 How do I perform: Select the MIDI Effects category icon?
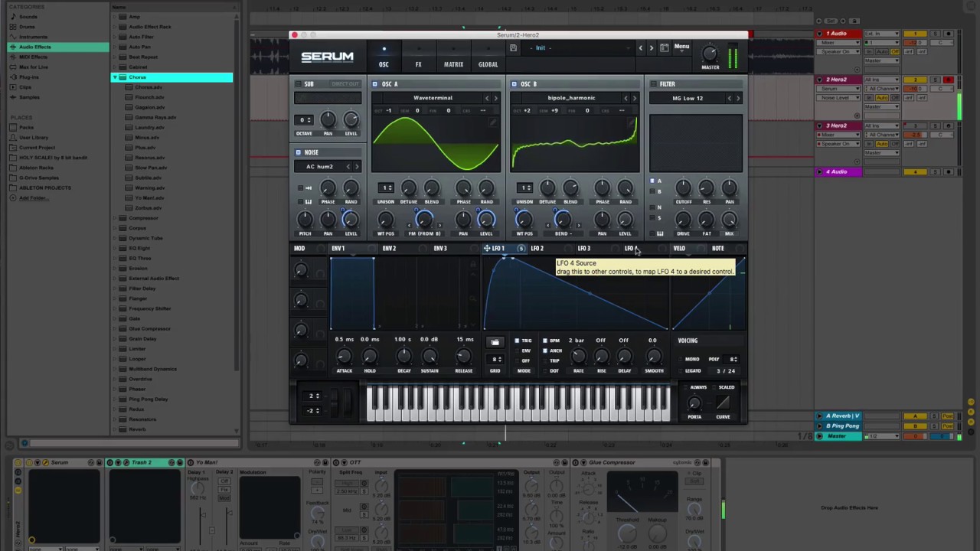pyautogui.click(x=13, y=57)
